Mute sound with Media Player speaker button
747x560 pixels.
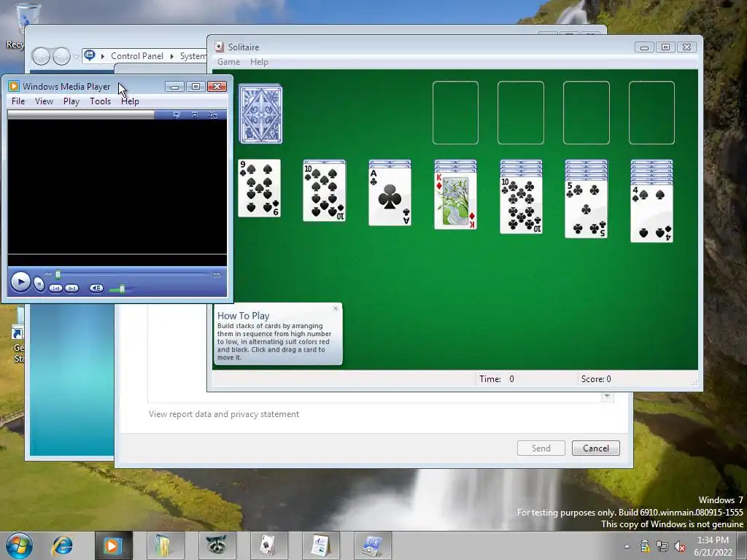pyautogui.click(x=96, y=288)
